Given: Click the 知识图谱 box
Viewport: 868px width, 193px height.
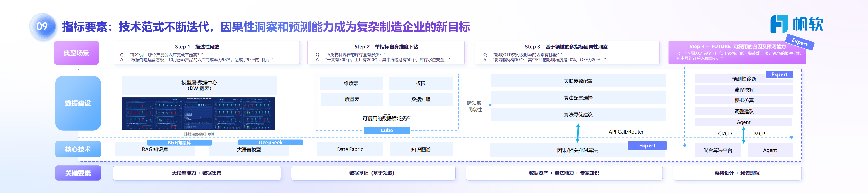Looking at the screenshot, I should coord(421,149).
